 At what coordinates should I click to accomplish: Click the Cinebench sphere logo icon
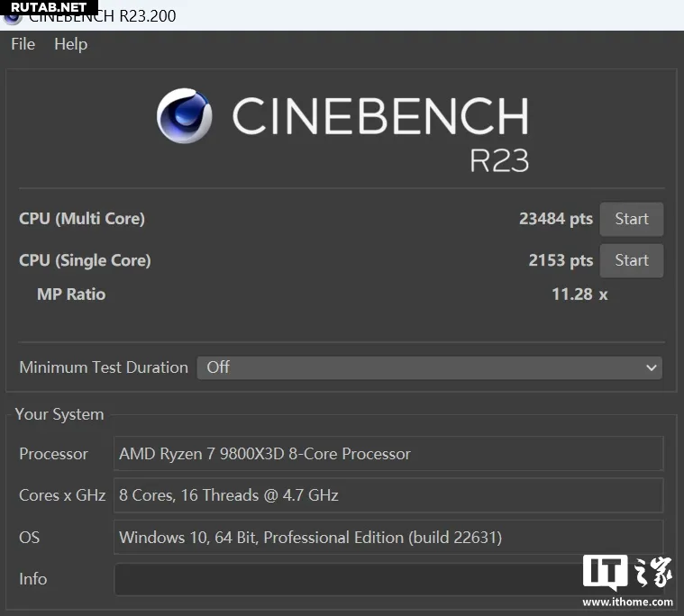pos(185,116)
